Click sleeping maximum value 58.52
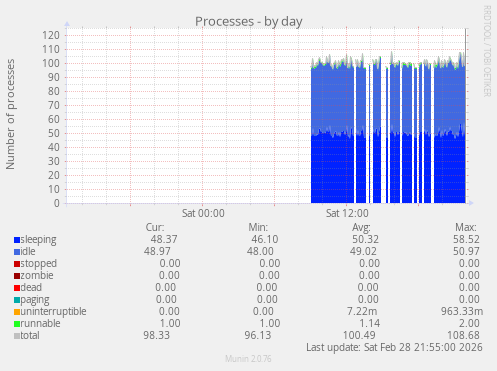Screen dimensions: 497x371 466,239
